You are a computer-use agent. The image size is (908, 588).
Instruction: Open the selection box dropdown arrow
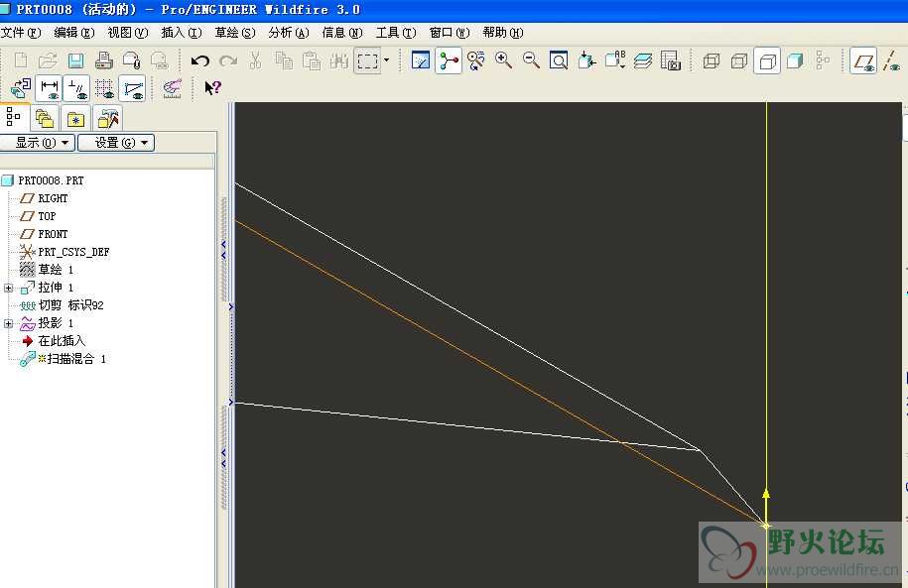(x=386, y=60)
